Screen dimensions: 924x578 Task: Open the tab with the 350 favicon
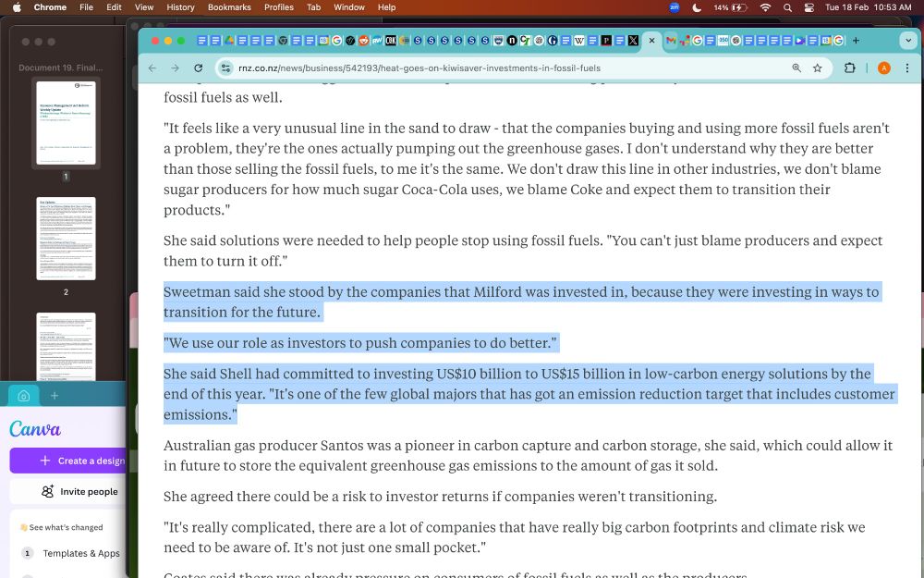(723, 40)
